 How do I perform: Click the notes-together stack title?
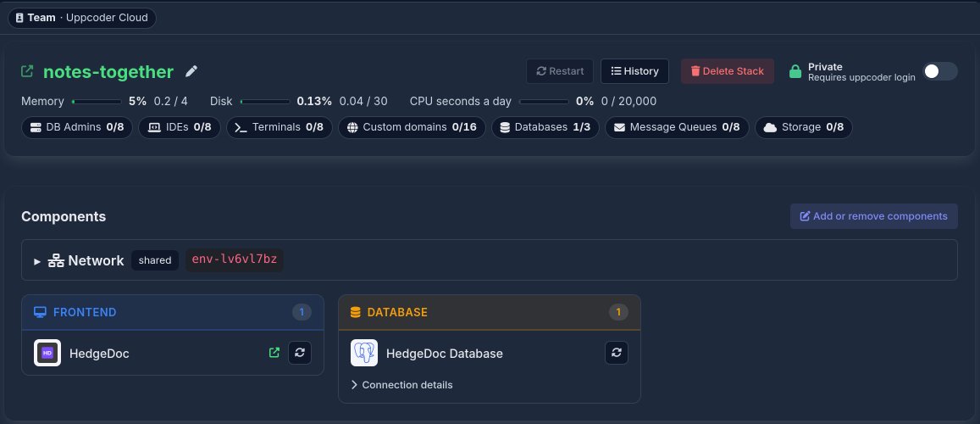108,72
